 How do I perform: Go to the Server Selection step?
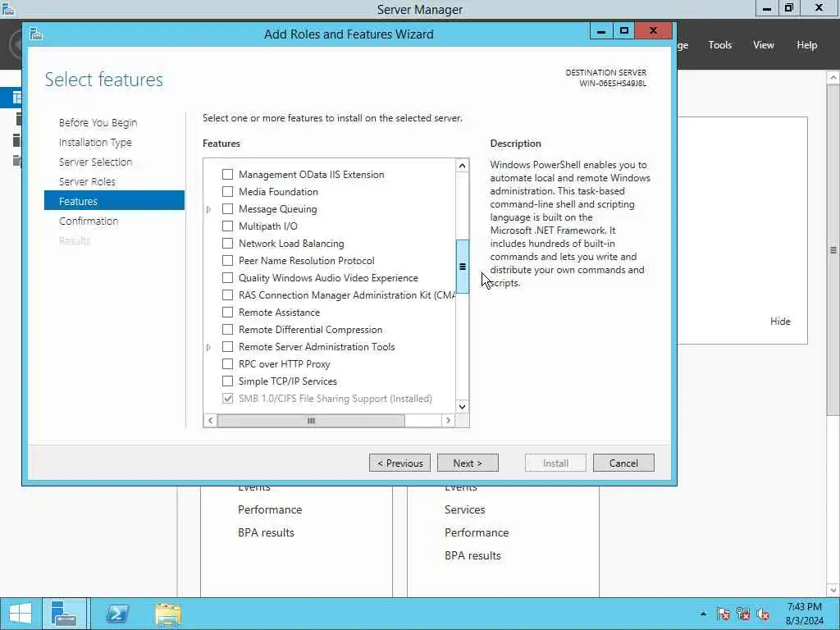[95, 162]
